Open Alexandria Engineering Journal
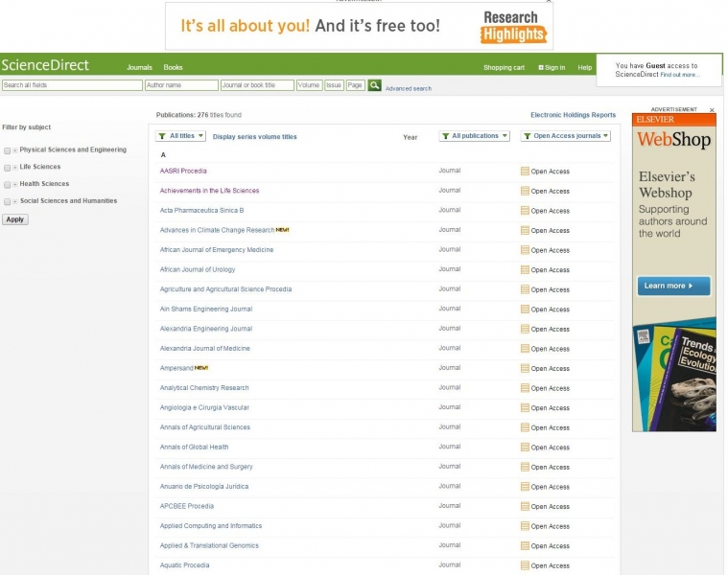 (206, 329)
